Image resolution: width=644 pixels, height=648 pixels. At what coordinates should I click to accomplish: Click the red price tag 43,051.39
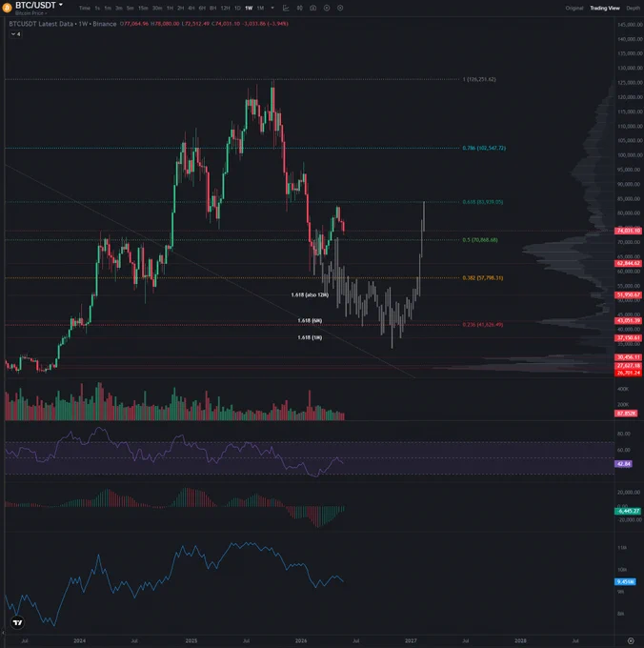[x=629, y=321]
